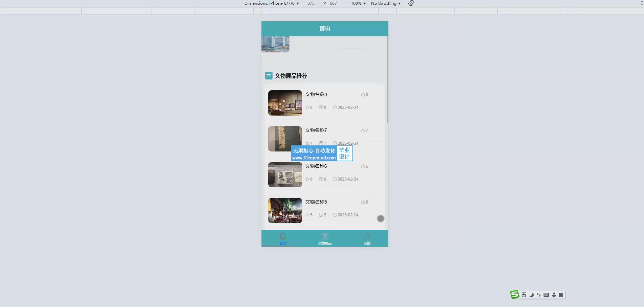Screen dimensions: 644x307
Task: Click the rotate device icon
Action: pos(411,3)
